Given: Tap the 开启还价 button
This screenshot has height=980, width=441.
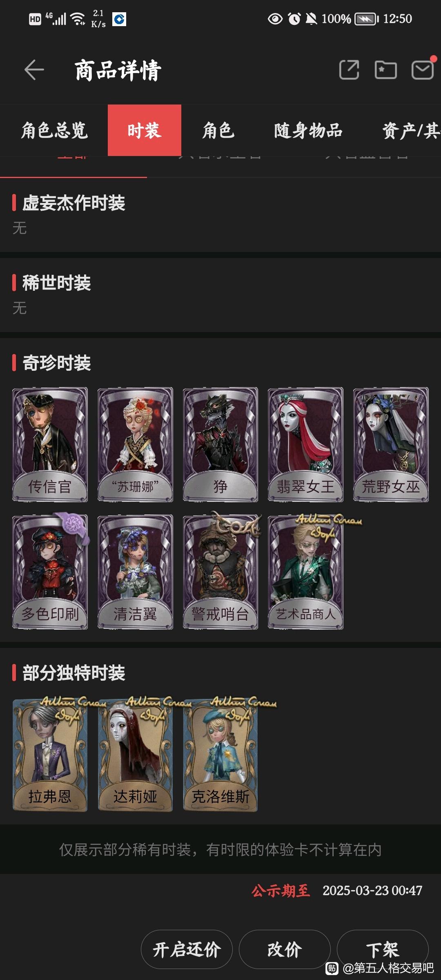Looking at the screenshot, I should [187, 949].
